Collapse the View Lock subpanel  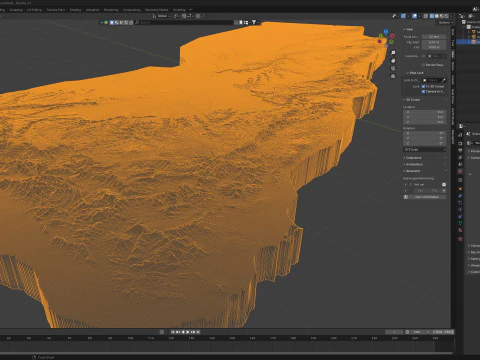pos(415,73)
